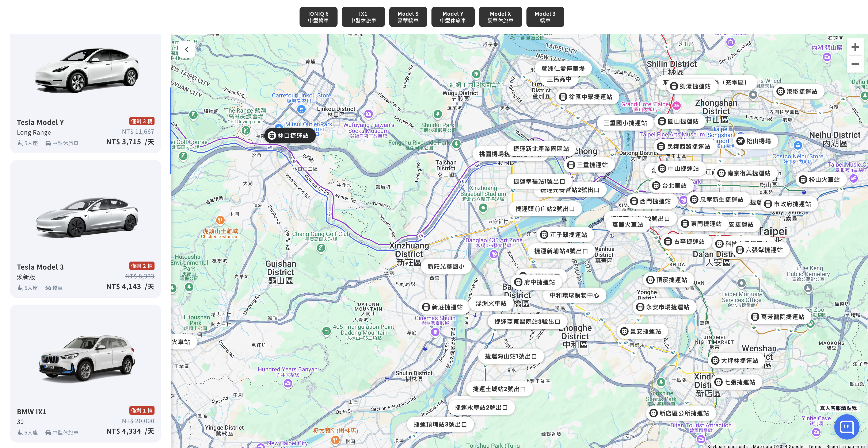
Task: Click the 捷運頂埔站3號出口 location label
Action: click(440, 424)
